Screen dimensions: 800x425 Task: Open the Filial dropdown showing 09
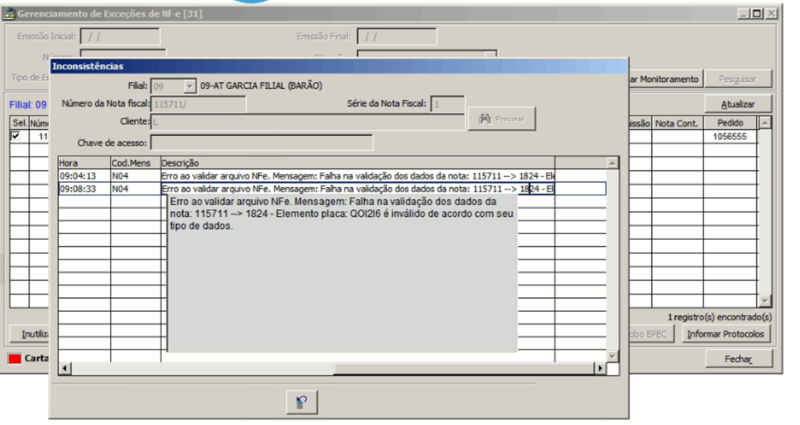(x=189, y=86)
